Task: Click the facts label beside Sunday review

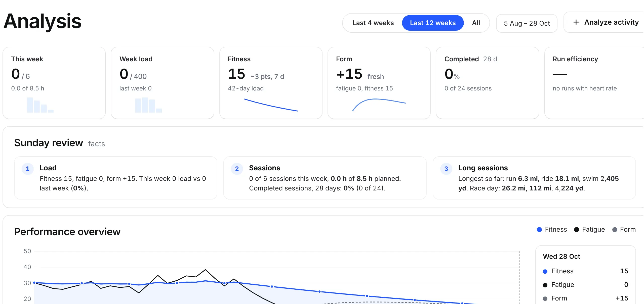Action: pyautogui.click(x=96, y=144)
